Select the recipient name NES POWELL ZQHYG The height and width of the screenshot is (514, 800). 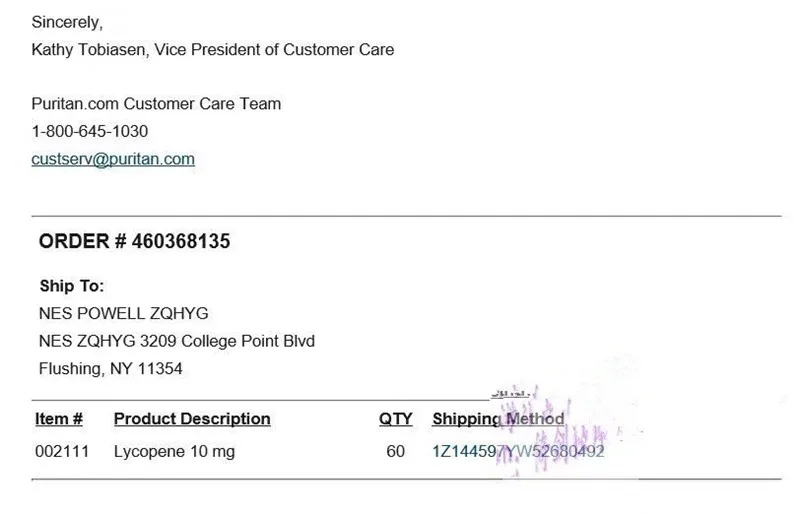click(x=123, y=313)
